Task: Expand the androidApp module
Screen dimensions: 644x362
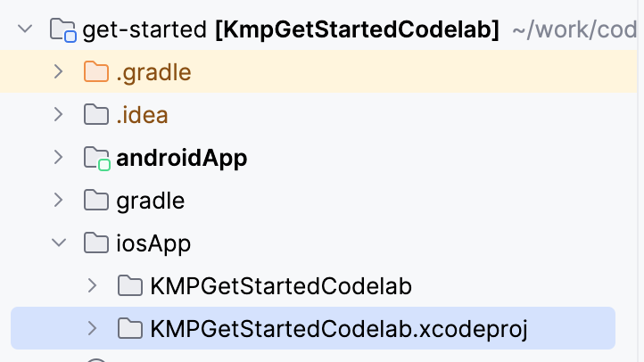Action: click(x=58, y=158)
